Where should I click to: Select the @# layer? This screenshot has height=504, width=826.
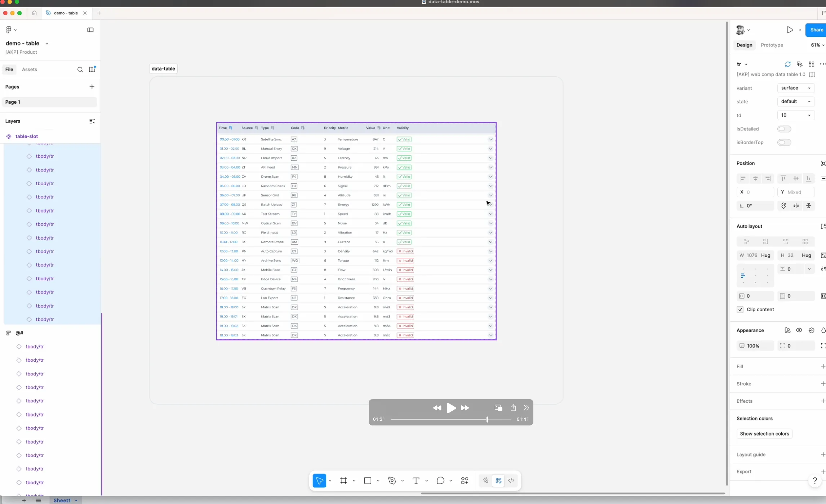point(19,333)
